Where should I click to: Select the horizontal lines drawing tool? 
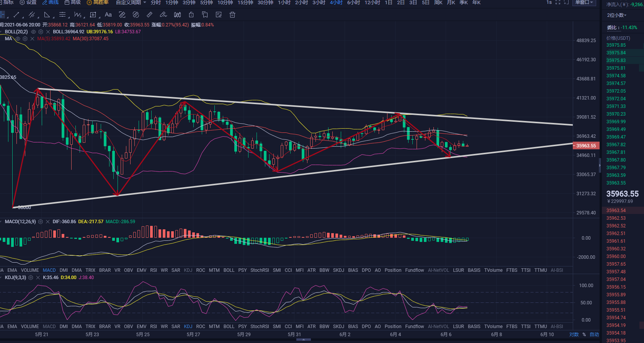coord(62,15)
